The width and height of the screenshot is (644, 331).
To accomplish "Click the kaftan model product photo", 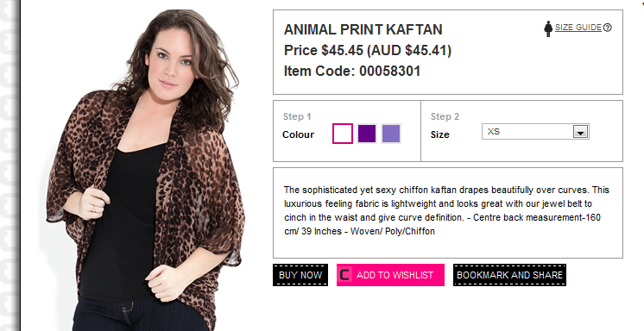I will [x=146, y=170].
